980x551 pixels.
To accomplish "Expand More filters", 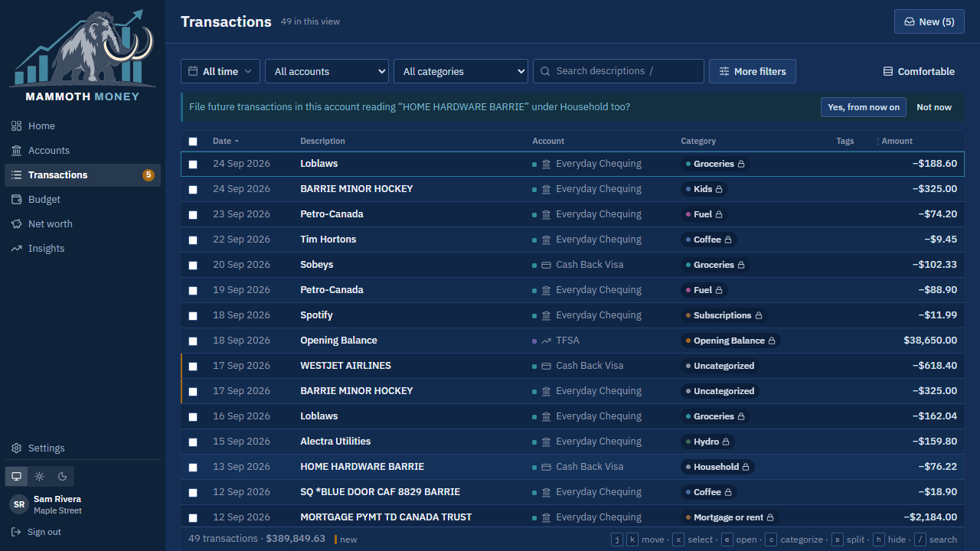I will (753, 71).
